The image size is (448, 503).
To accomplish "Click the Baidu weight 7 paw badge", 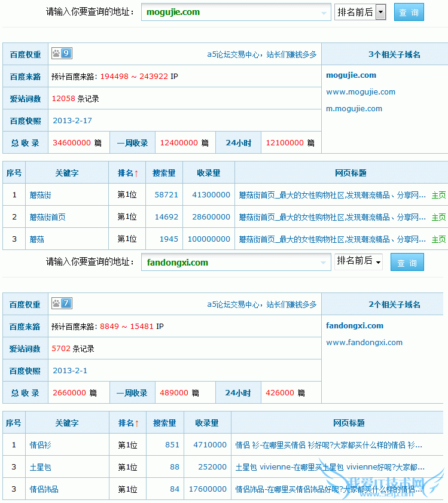I will coord(62,303).
